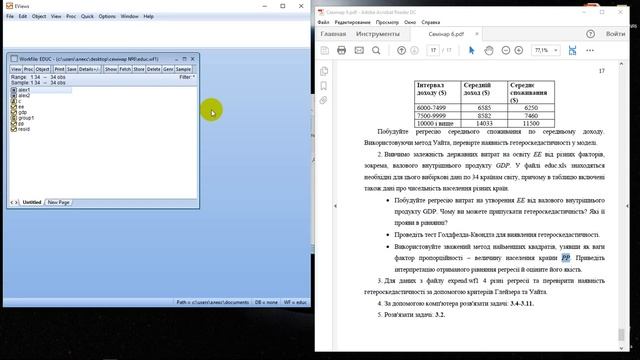Image resolution: width=640 pixels, height=360 pixels.
Task: Click the Fetch button in workfile toolbar
Action: [x=125, y=69]
